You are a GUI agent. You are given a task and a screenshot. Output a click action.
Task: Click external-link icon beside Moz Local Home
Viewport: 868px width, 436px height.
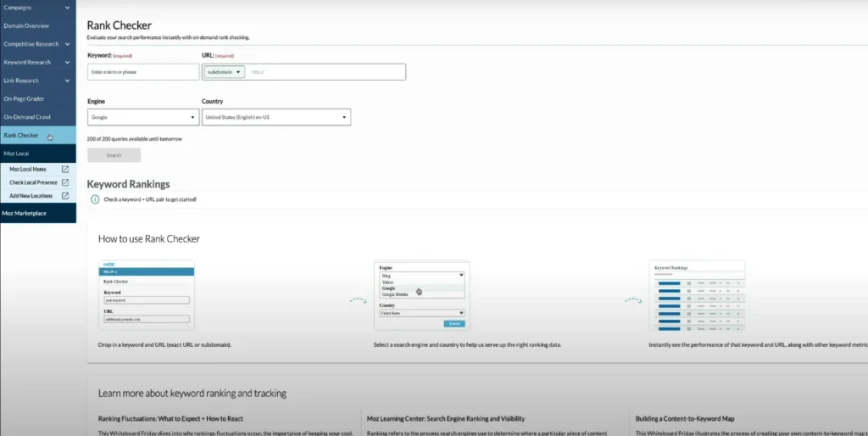pos(65,169)
